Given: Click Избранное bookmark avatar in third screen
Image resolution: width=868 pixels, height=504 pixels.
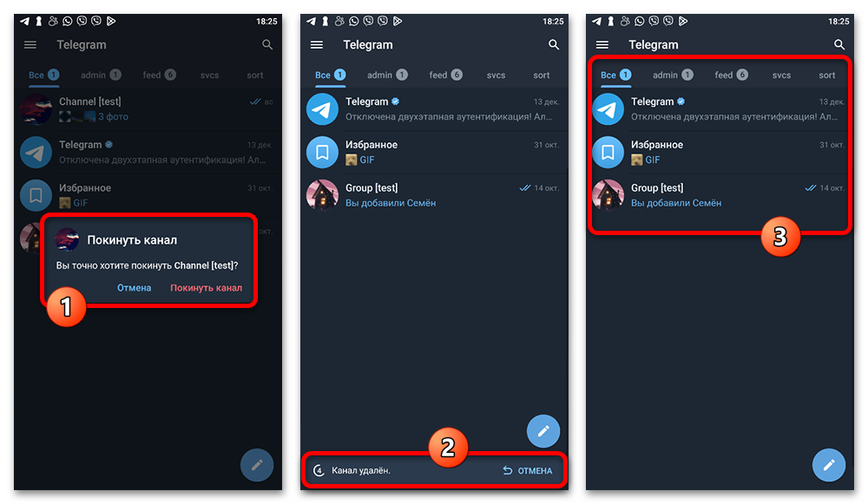Looking at the screenshot, I should point(608,152).
